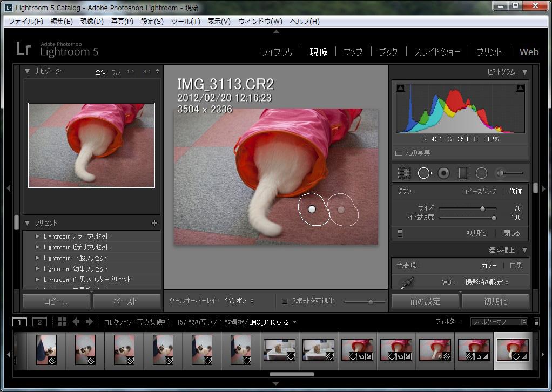Select the Red Eye Correction tool
The image size is (552, 392).
[444, 173]
